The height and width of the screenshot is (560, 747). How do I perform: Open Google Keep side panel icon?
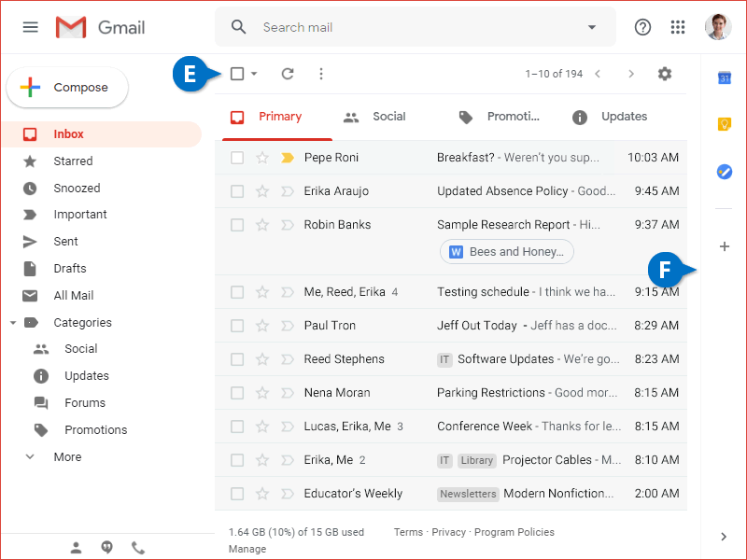[x=725, y=124]
